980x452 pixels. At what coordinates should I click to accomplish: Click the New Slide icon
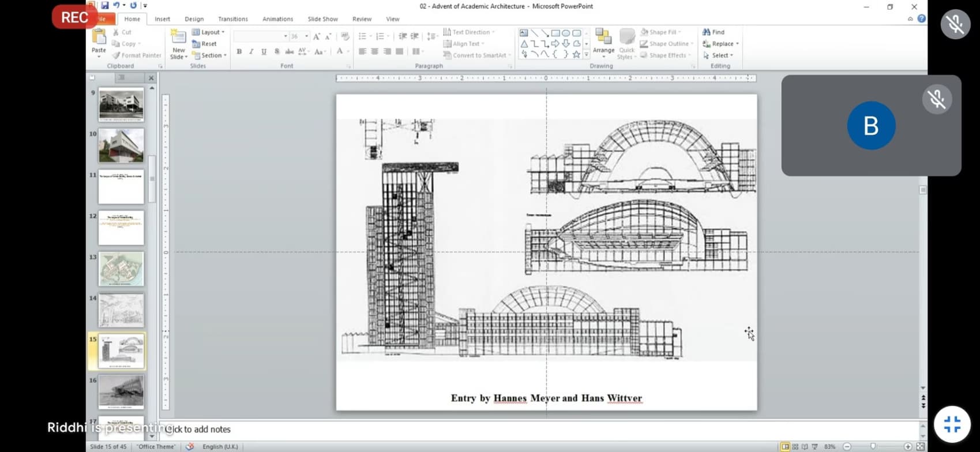pos(179,37)
